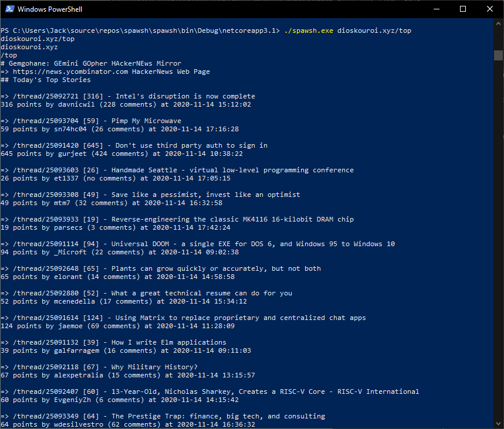The width and height of the screenshot is (504, 429).
Task: Click the PowerShell icon in title bar
Action: pyautogui.click(x=9, y=9)
